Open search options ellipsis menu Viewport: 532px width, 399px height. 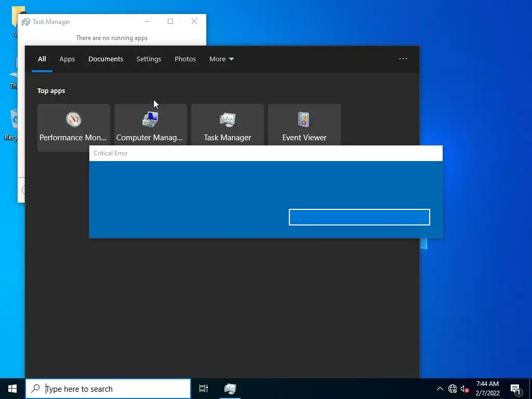pyautogui.click(x=403, y=59)
